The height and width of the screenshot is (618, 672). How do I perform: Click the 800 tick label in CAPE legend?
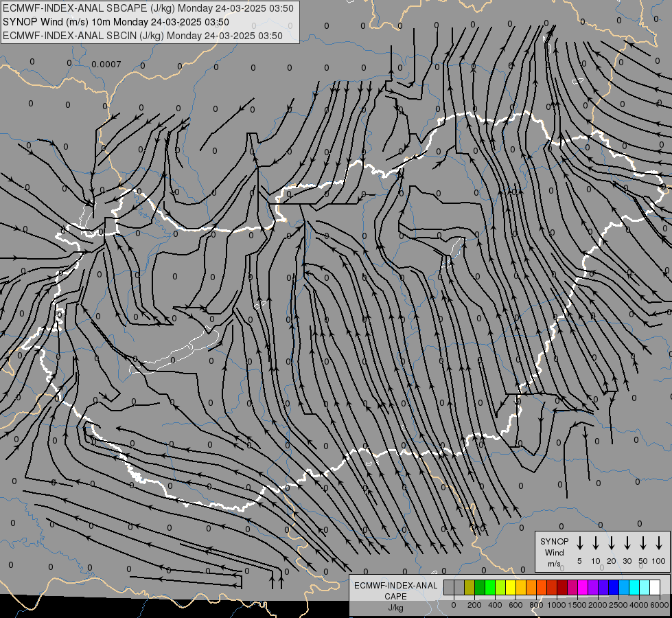(x=536, y=605)
